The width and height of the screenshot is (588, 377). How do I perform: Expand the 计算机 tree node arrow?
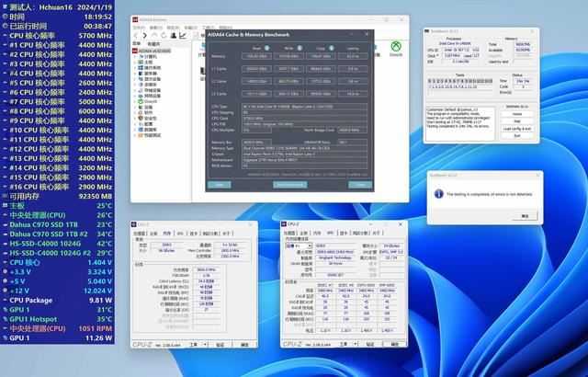[x=136, y=56]
